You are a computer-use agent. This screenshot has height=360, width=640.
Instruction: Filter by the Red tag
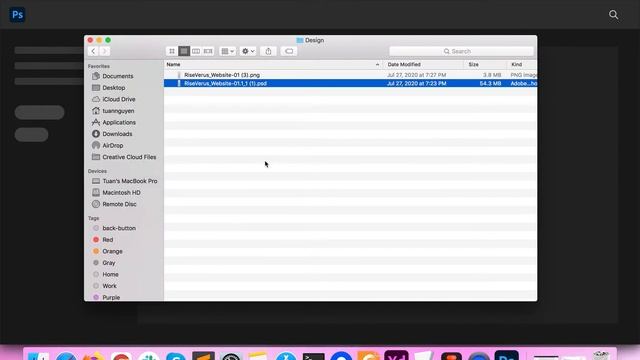pyautogui.click(x=107, y=240)
